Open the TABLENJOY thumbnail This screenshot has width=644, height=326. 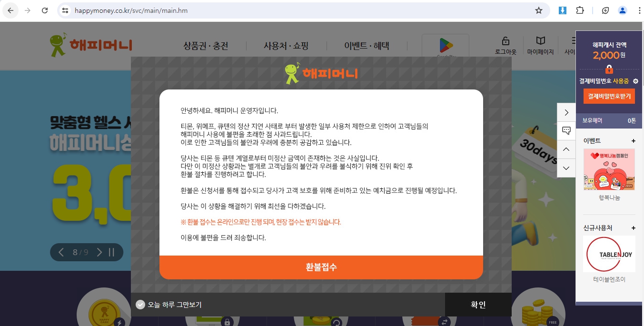tap(609, 254)
